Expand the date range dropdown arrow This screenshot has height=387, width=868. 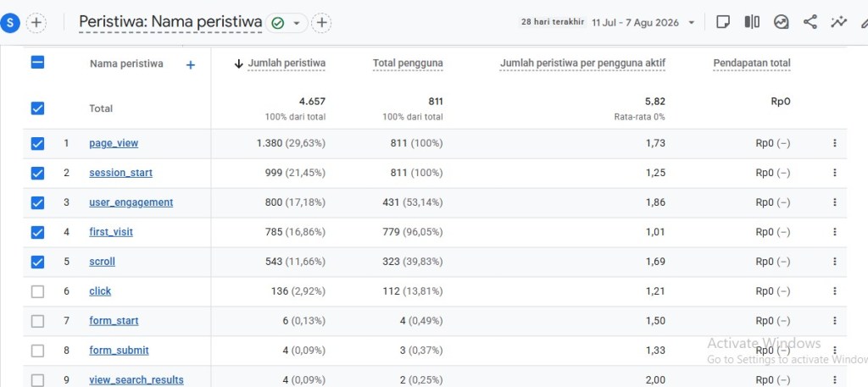click(691, 23)
